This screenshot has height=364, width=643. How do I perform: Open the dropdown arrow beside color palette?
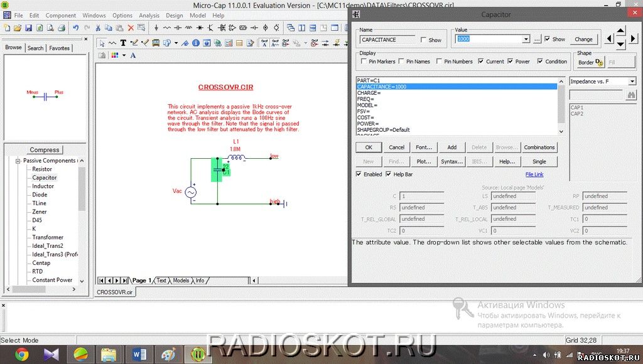(124, 55)
